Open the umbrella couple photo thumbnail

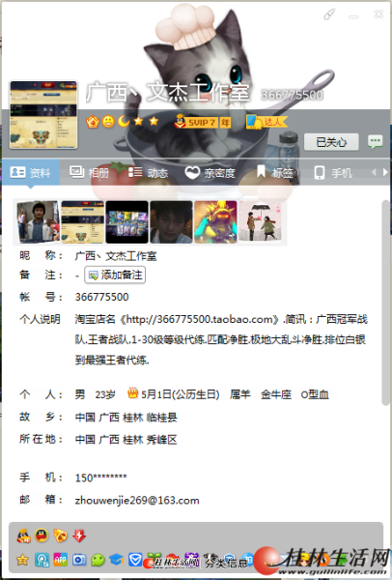tap(260, 221)
